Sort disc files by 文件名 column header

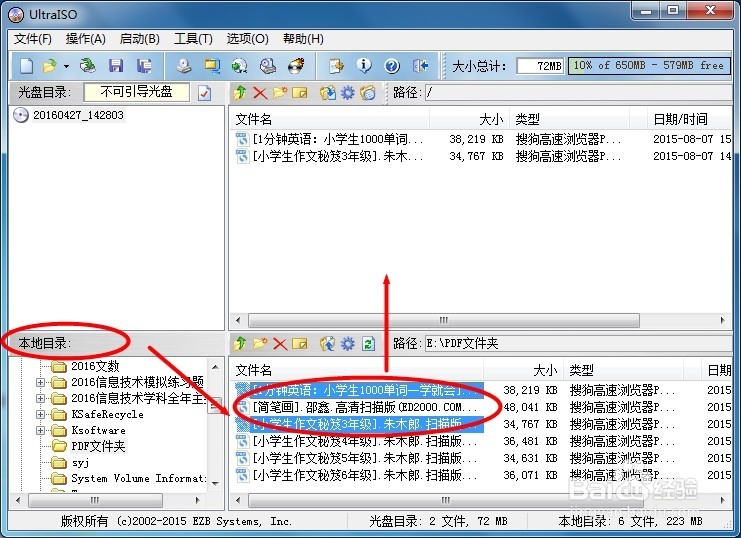329,119
